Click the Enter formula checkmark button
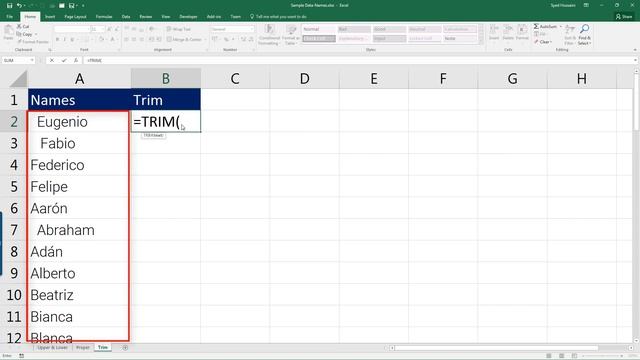The image size is (640, 360). [x=64, y=60]
